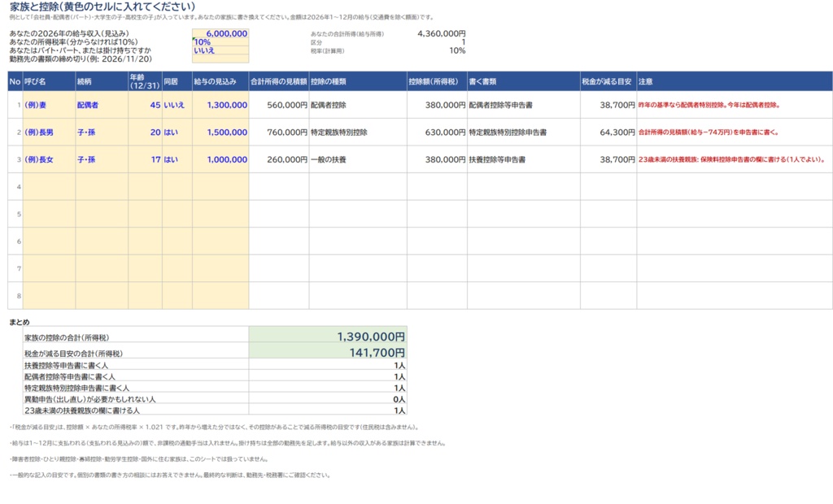Click the 子・孫 cell in 長女 row

102,159
